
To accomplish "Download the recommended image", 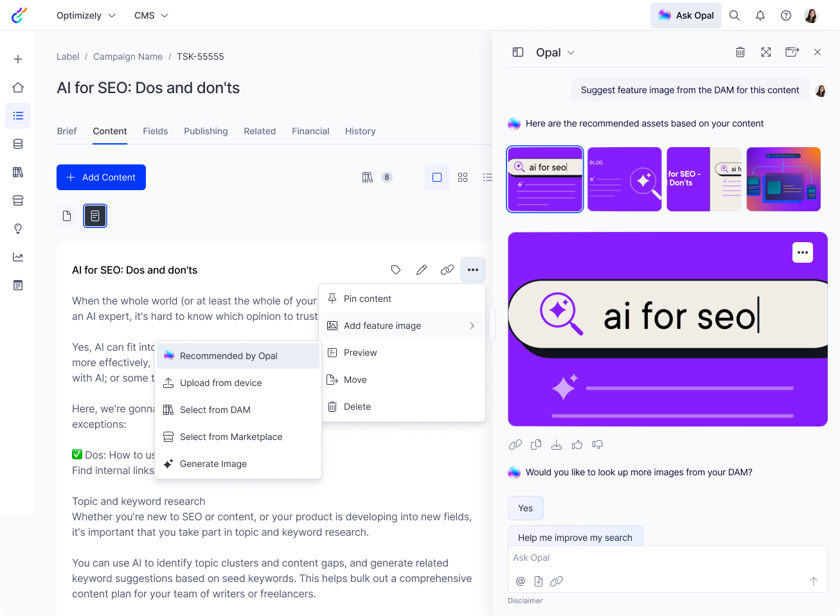I will [x=557, y=444].
